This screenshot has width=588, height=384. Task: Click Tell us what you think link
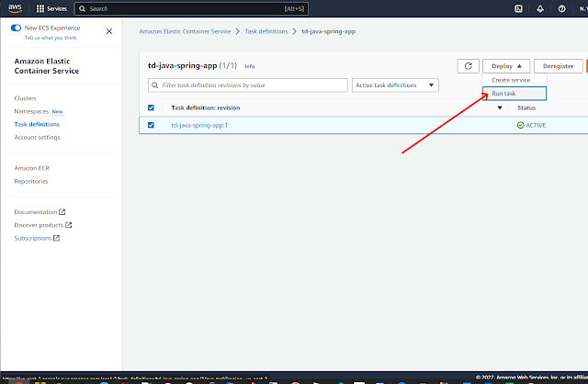pos(51,38)
